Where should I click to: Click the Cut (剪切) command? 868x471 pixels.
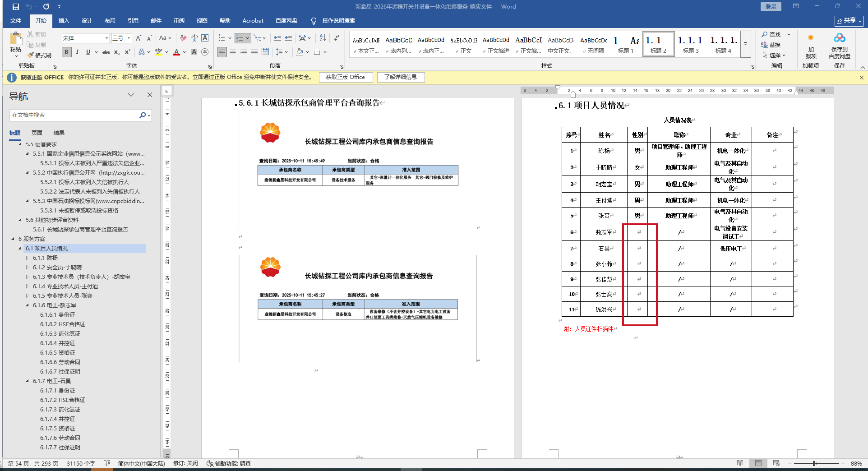tap(37, 34)
